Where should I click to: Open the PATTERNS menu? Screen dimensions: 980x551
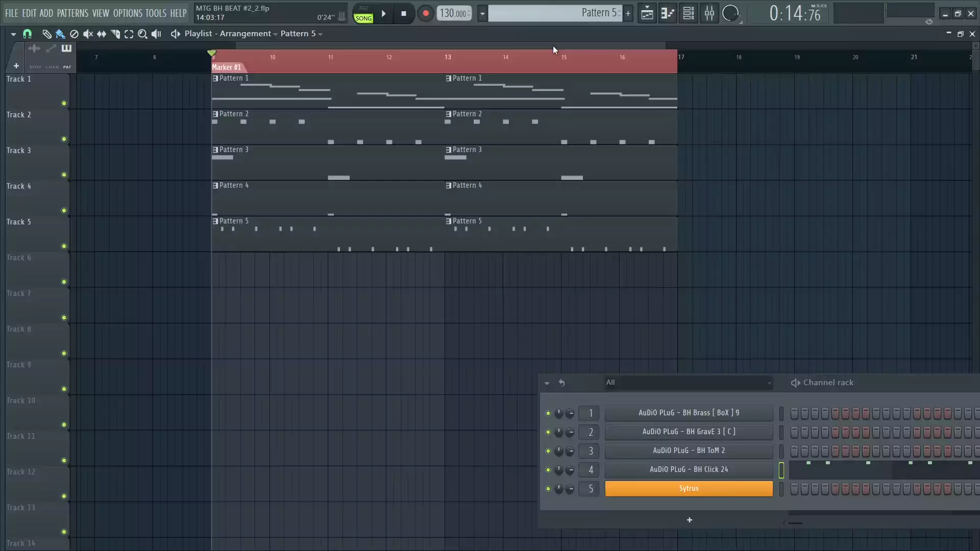tap(72, 13)
